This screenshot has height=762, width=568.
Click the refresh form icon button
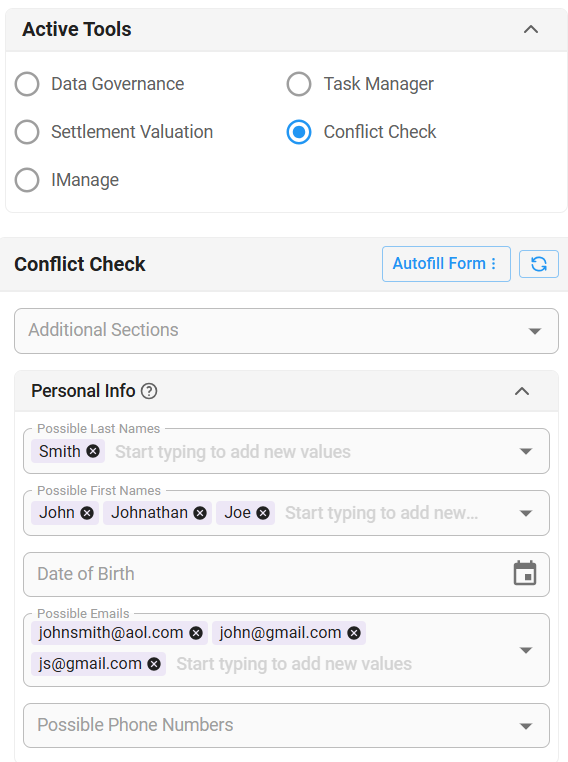pyautogui.click(x=538, y=264)
